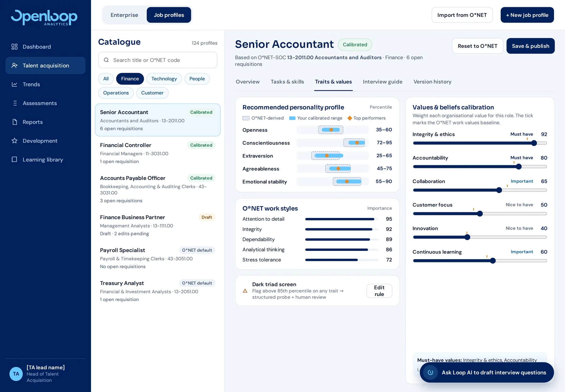This screenshot has width=565, height=392.
Task: Click the Attention to detail importance bar
Action: [342, 219]
